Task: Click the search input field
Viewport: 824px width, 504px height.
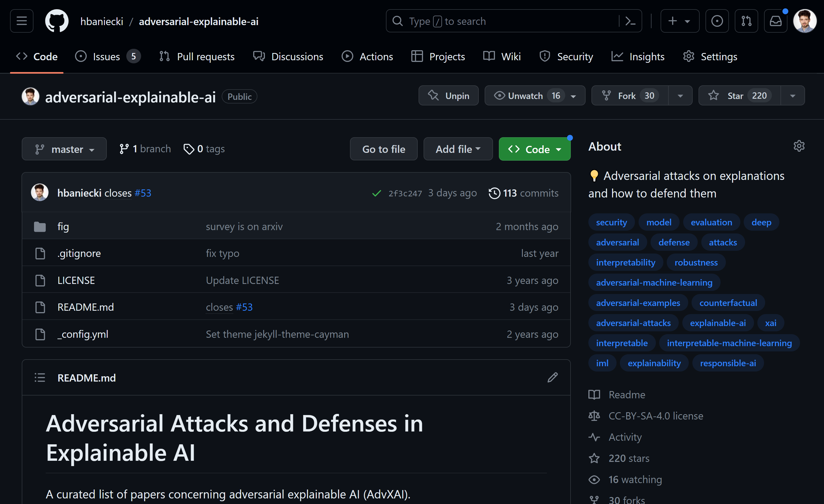Action: 502,21
